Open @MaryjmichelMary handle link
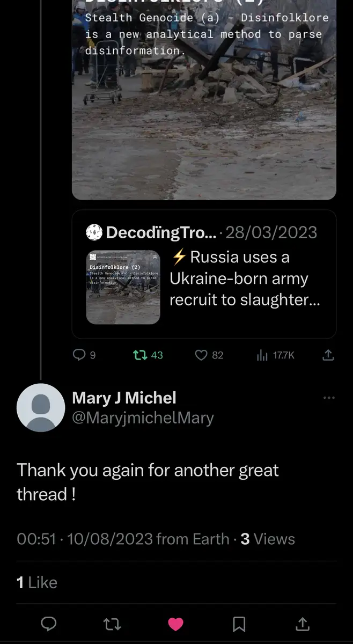 143,418
